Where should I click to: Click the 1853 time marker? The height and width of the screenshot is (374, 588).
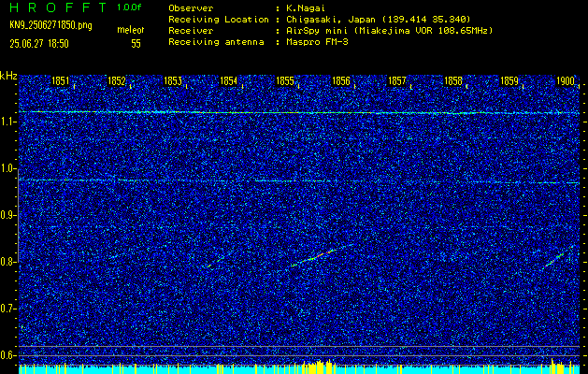click(173, 81)
